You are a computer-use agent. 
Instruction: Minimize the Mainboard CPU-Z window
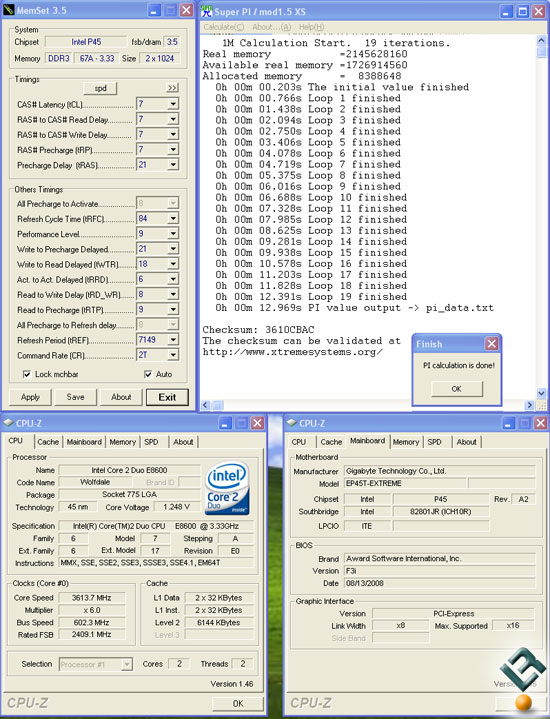point(509,423)
